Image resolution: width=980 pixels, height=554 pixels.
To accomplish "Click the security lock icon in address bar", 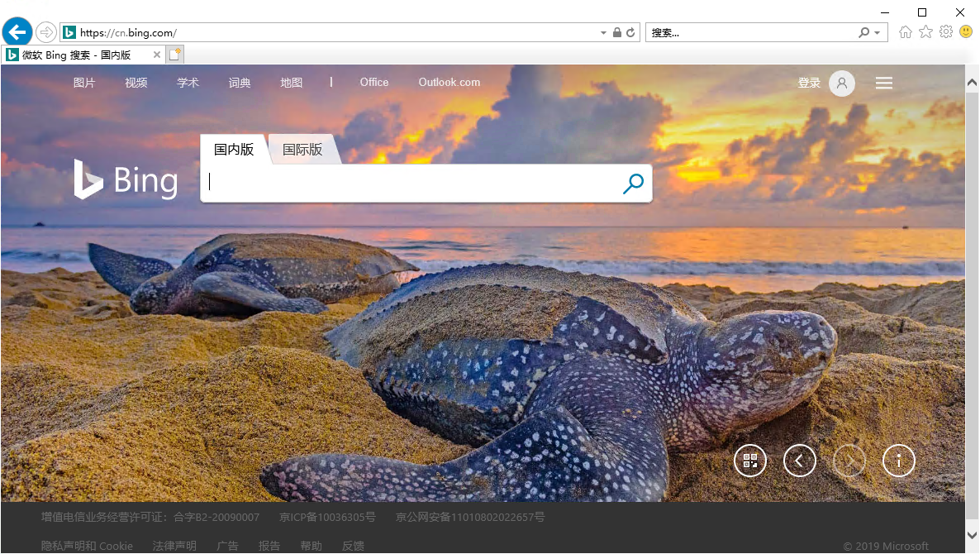I will pyautogui.click(x=617, y=32).
